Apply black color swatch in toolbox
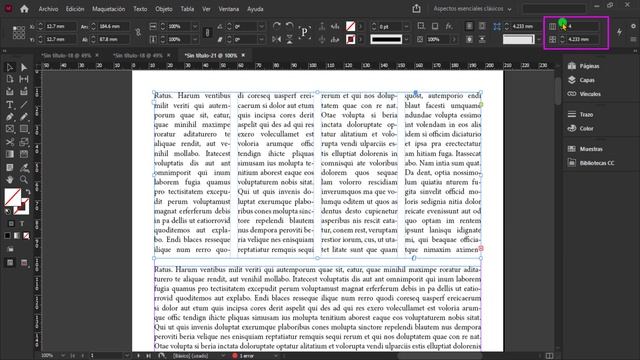Screen dimensions: 640x360 (7, 236)
